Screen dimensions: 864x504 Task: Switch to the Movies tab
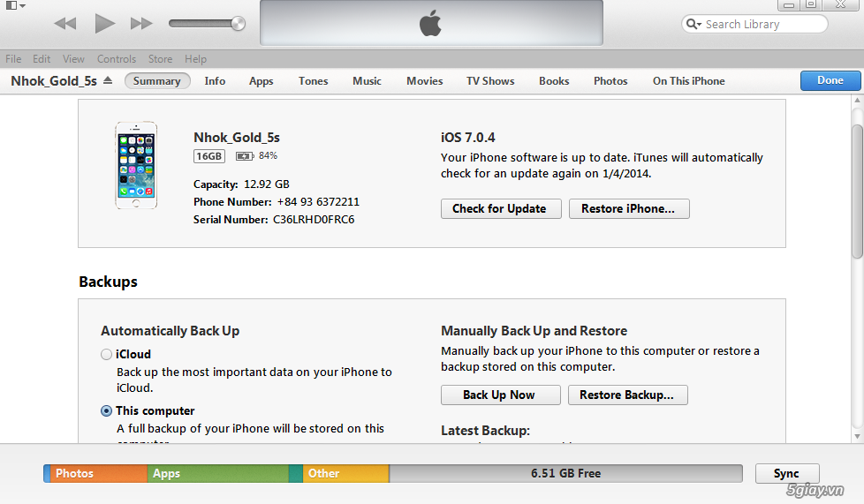tap(425, 81)
